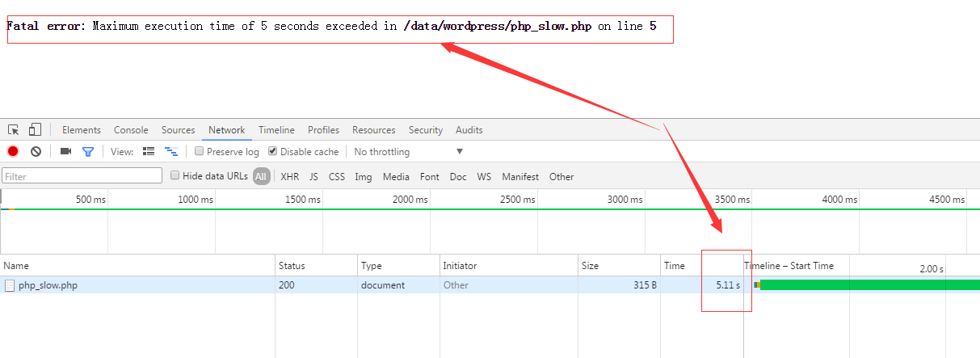Uncheck the Disable cache checkbox
Image resolution: width=980 pixels, height=358 pixels.
(273, 152)
